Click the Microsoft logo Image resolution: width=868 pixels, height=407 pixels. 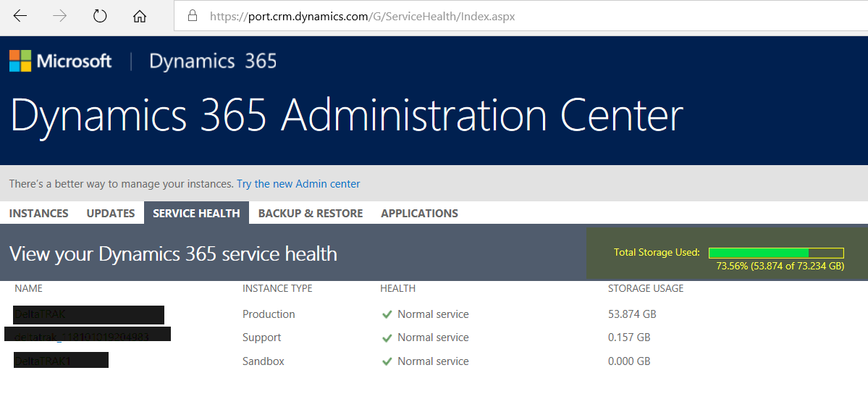60,61
